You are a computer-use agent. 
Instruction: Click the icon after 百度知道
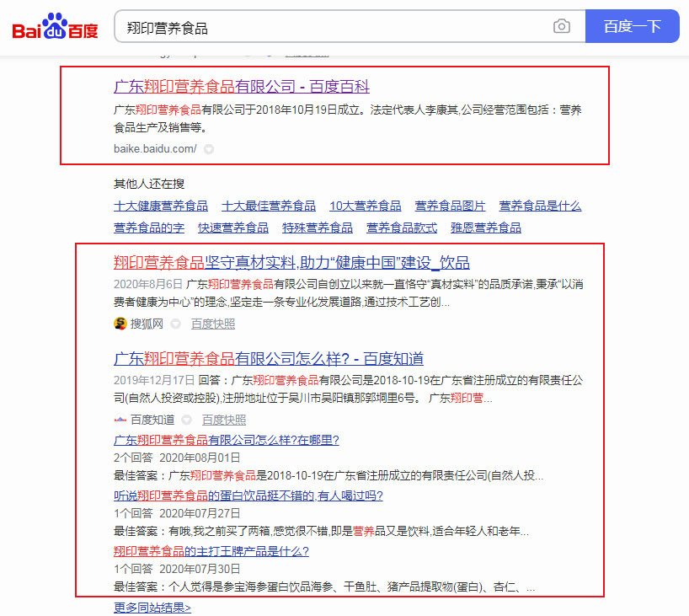tap(187, 420)
